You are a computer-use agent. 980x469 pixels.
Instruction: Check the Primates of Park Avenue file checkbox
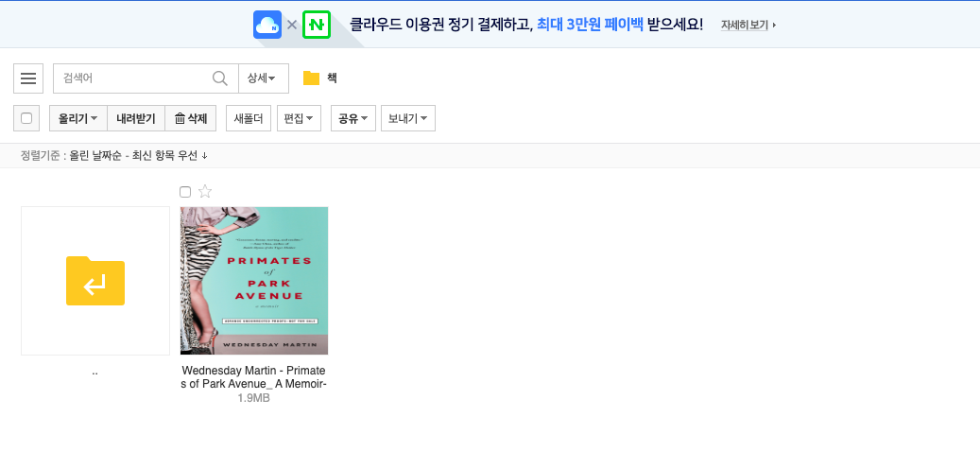185,192
